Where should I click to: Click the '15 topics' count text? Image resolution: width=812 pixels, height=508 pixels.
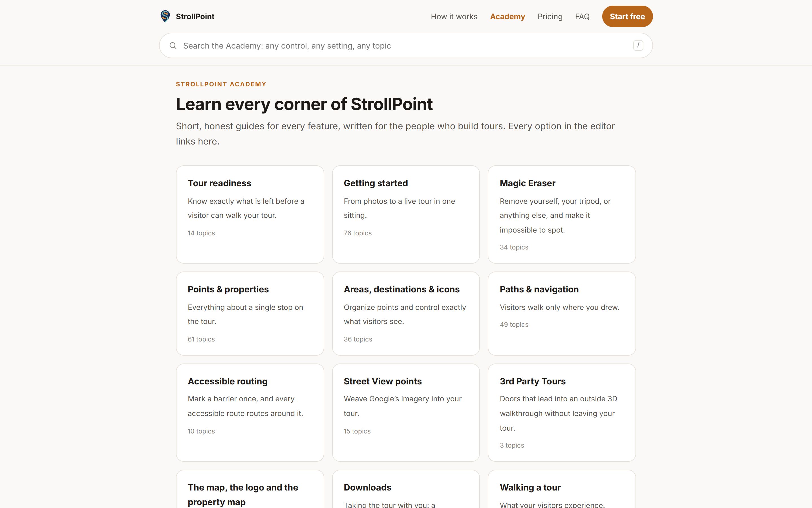point(357,431)
